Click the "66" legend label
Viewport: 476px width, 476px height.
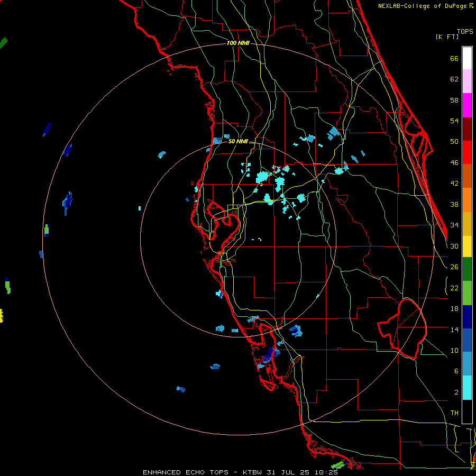454,58
